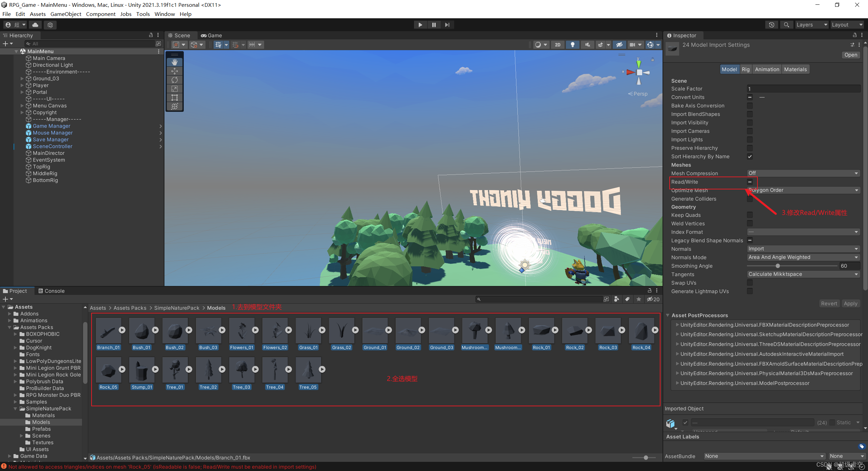
Task: Open the Layout dropdown
Action: tap(847, 24)
